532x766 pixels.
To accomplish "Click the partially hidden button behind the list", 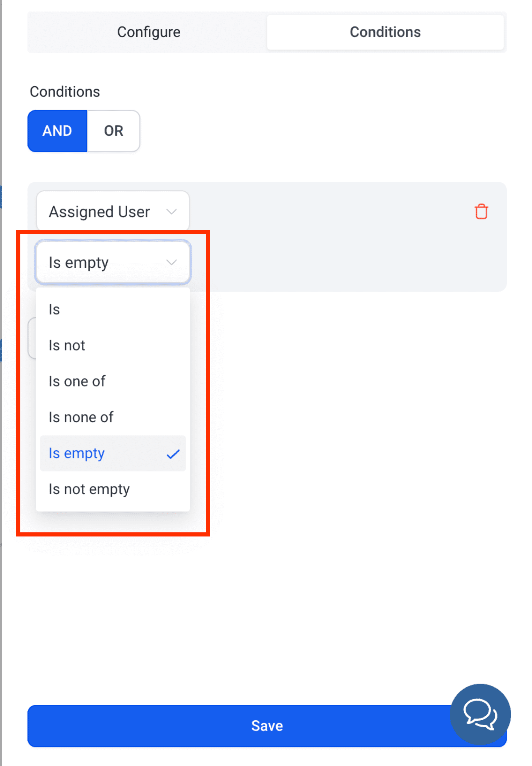I will [32, 338].
